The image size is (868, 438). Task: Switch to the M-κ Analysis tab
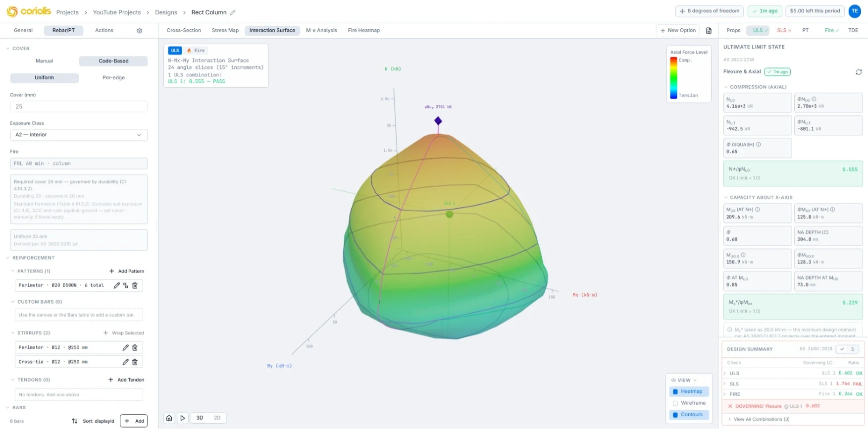pos(321,31)
